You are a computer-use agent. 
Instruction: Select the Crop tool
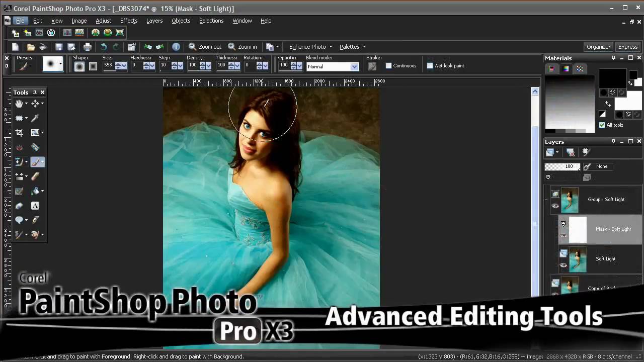pyautogui.click(x=19, y=133)
